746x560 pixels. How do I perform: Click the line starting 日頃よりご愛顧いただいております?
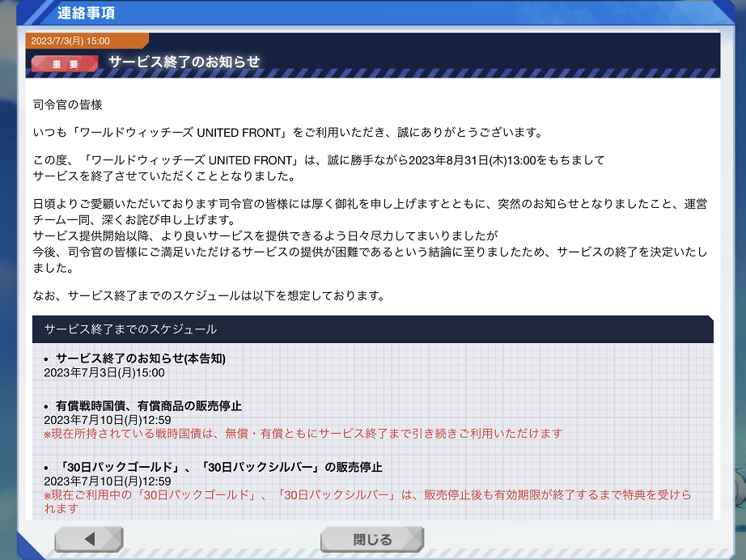pyautogui.click(x=370, y=204)
